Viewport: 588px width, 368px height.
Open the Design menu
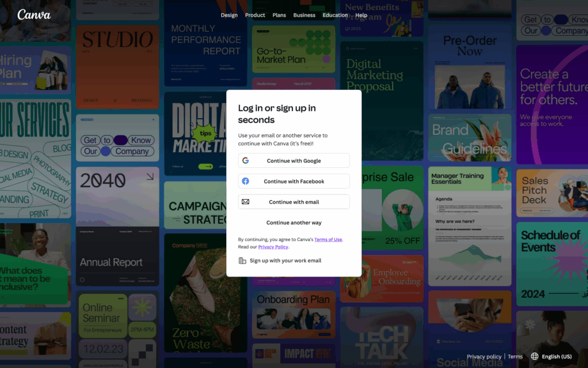(x=229, y=15)
